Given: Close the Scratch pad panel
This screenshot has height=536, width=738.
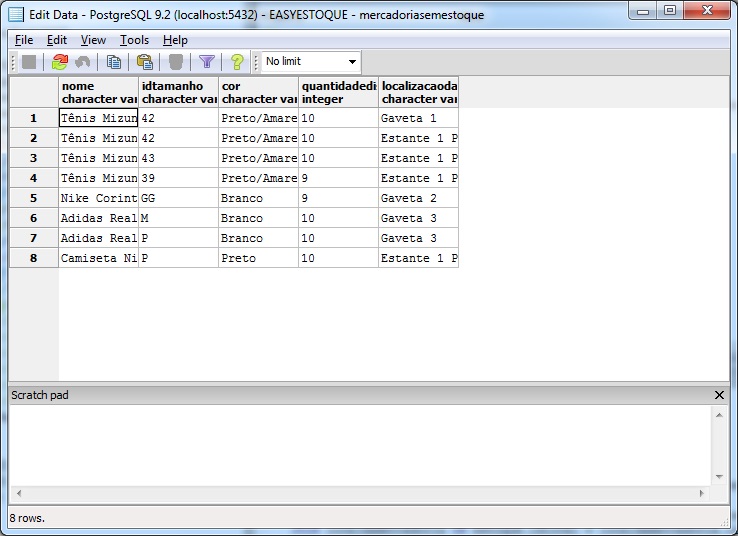Looking at the screenshot, I should click(719, 395).
